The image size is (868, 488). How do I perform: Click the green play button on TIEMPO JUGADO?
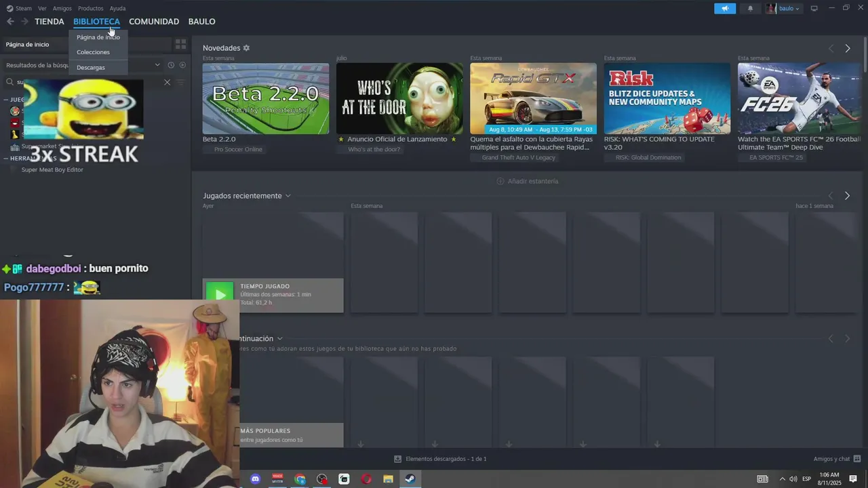coord(220,296)
